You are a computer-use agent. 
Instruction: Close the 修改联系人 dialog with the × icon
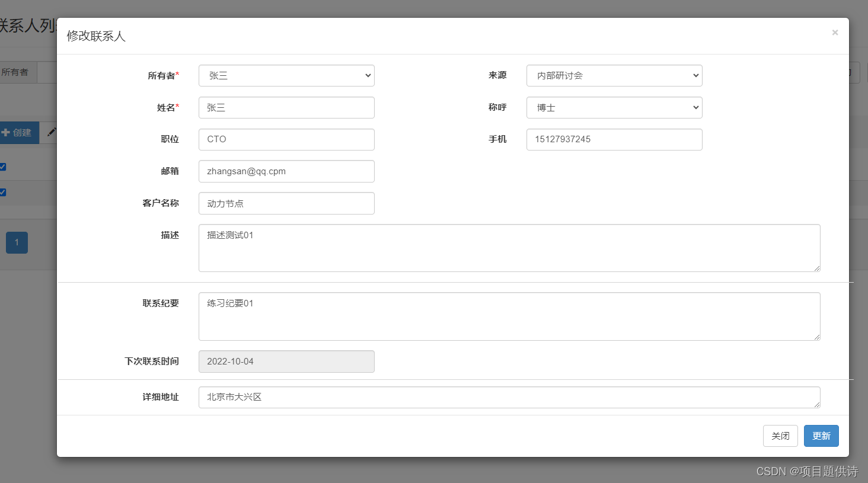pyautogui.click(x=835, y=33)
